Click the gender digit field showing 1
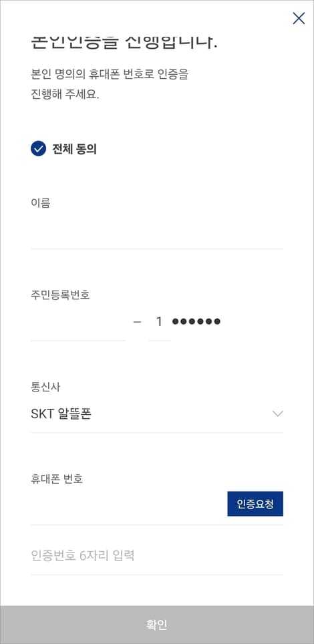Viewport: 314px width, 644px height. pyautogui.click(x=159, y=323)
